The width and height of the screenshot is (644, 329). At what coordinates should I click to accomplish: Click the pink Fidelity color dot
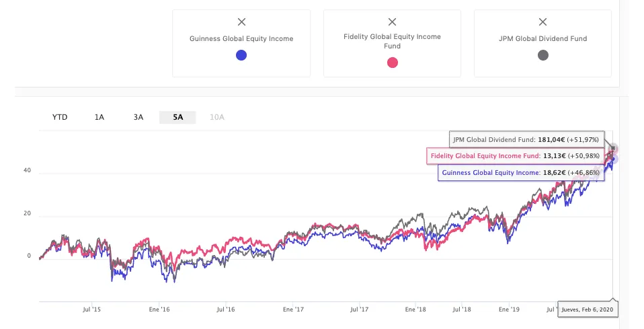click(393, 63)
